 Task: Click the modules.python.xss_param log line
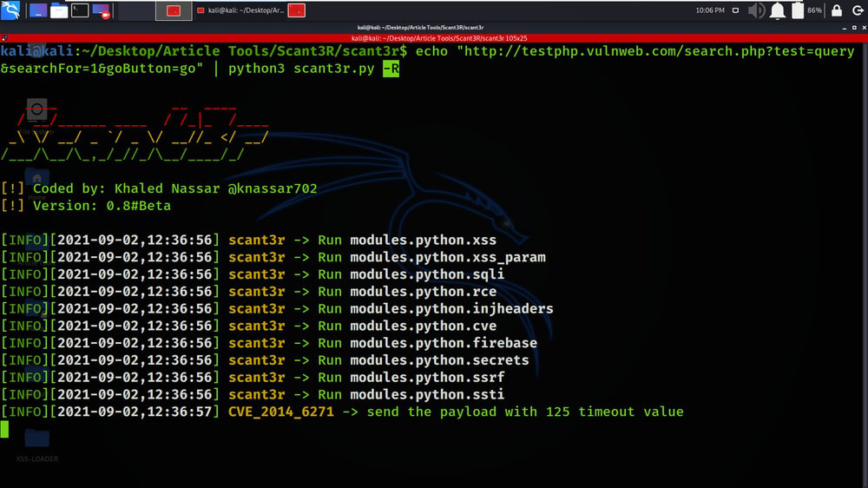(273, 257)
